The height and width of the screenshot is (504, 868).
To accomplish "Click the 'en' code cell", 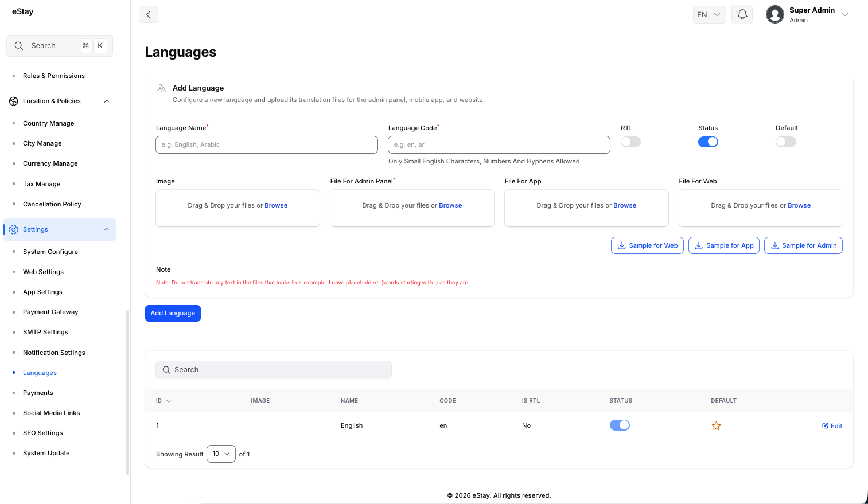I will pyautogui.click(x=443, y=425).
